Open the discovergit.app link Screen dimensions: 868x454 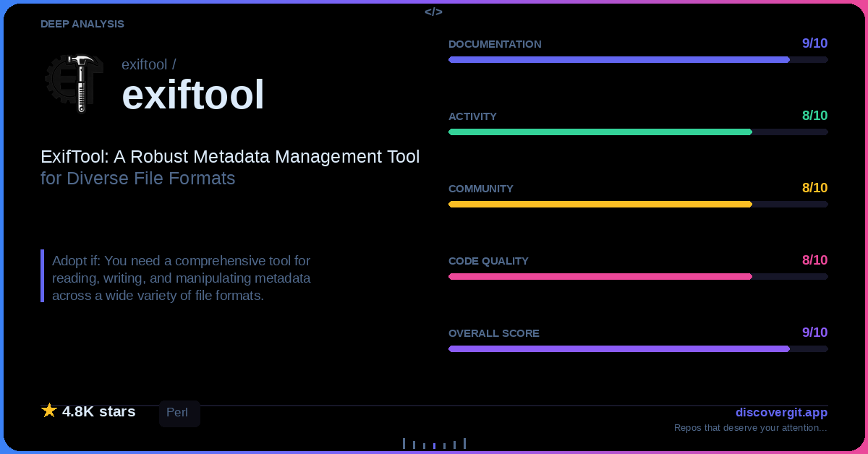click(x=781, y=412)
